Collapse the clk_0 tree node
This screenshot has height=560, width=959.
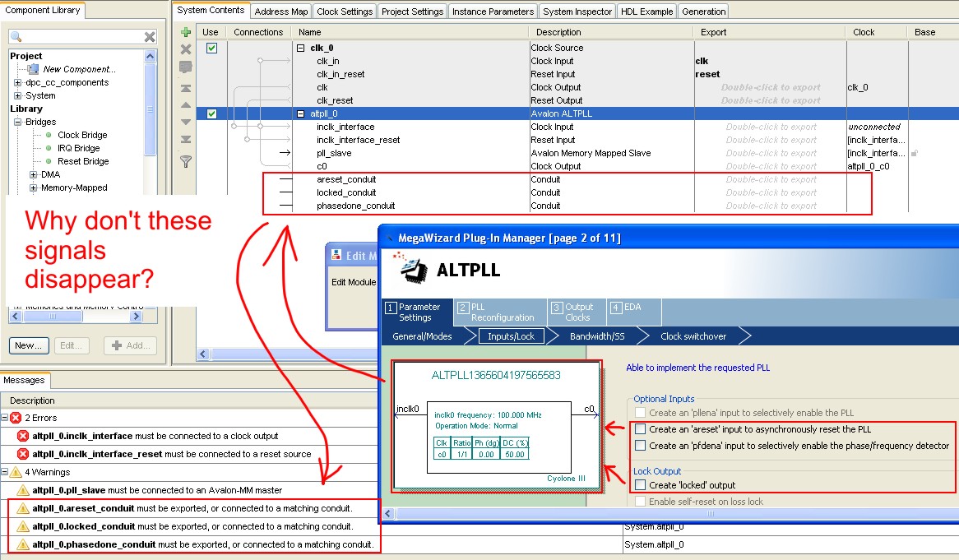click(301, 48)
